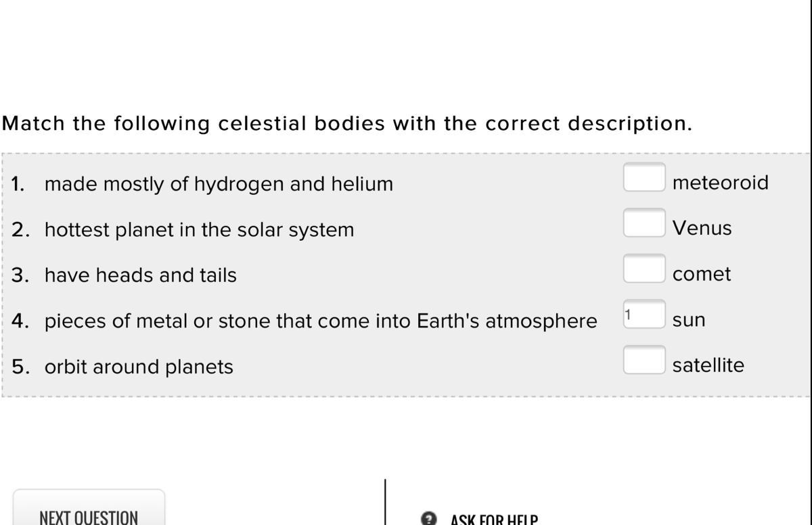Select the satellite label
The height and width of the screenshot is (525, 812).
(x=708, y=365)
